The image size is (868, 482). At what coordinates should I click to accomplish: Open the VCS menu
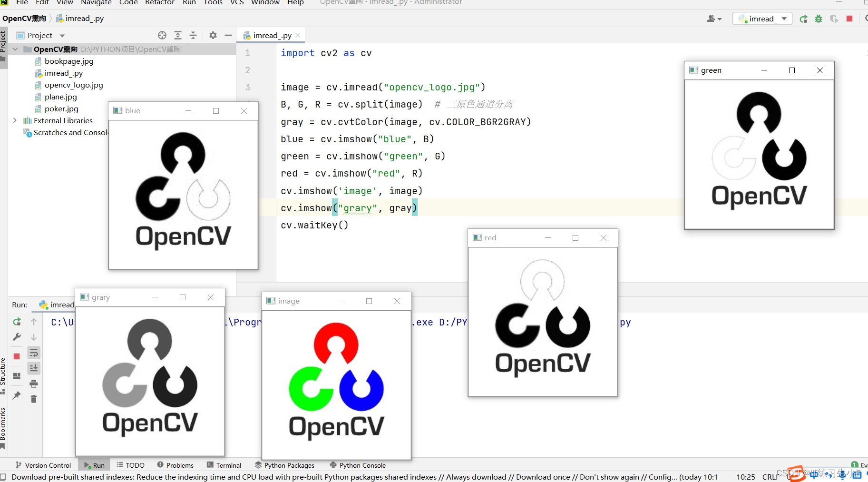click(237, 2)
